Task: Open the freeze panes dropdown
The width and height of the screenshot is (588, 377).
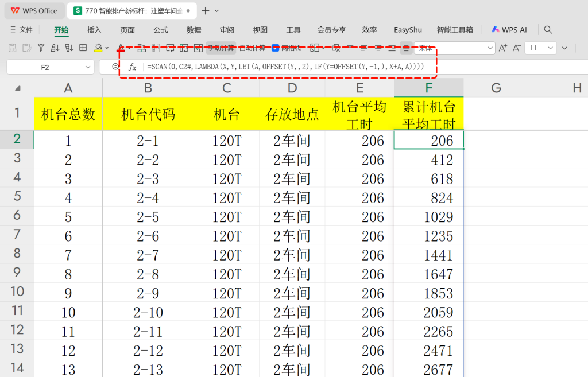Action: pos(323,48)
